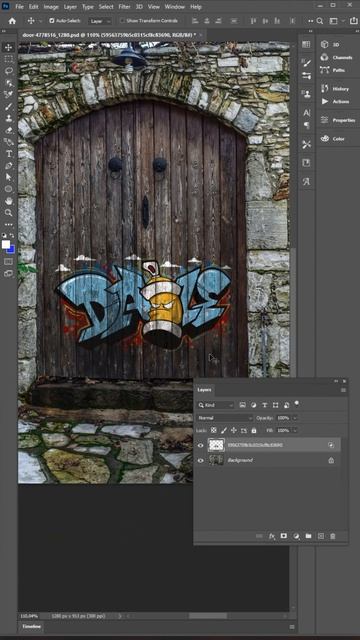The image size is (360, 640).
Task: Reset default foreground and background colors
Action: (x=4, y=236)
